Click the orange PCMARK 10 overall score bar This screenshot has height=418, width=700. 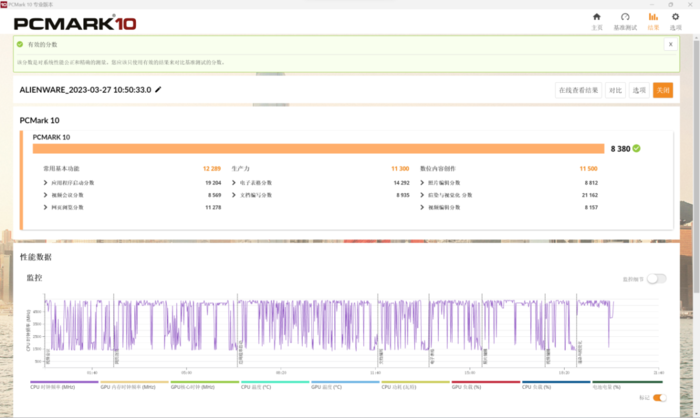(x=318, y=149)
